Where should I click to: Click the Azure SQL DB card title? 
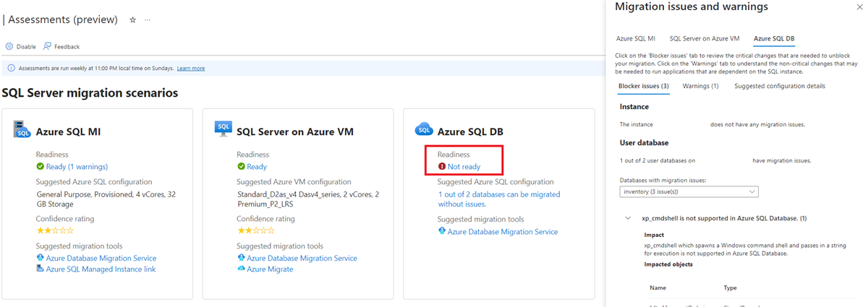[470, 131]
